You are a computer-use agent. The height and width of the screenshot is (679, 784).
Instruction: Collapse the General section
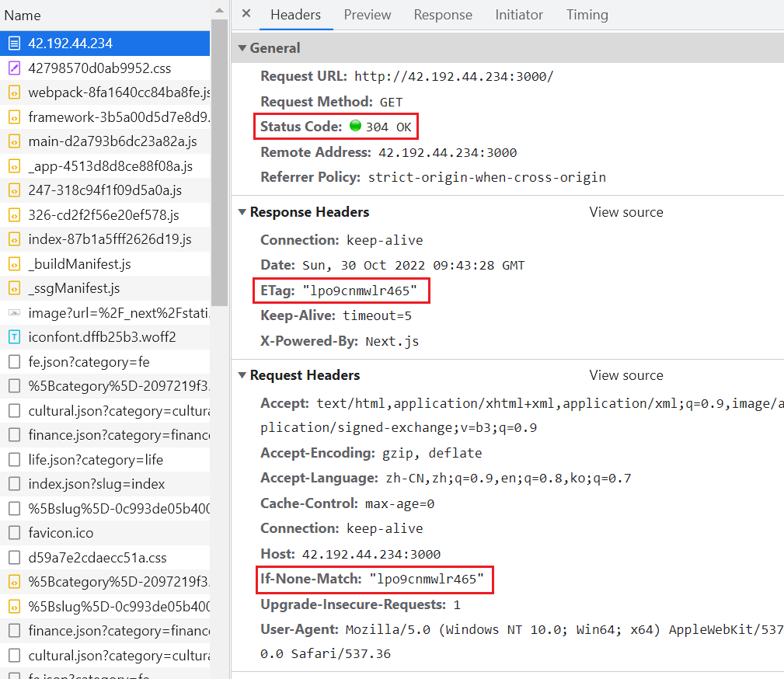tap(242, 48)
